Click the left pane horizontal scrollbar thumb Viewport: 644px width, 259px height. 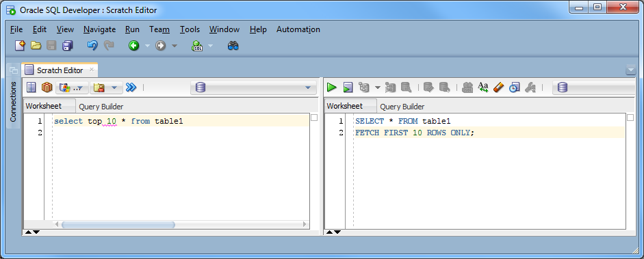tap(118, 225)
